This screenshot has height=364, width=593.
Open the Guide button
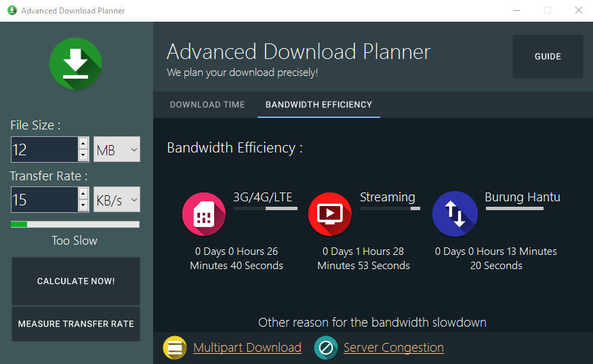pyautogui.click(x=548, y=57)
